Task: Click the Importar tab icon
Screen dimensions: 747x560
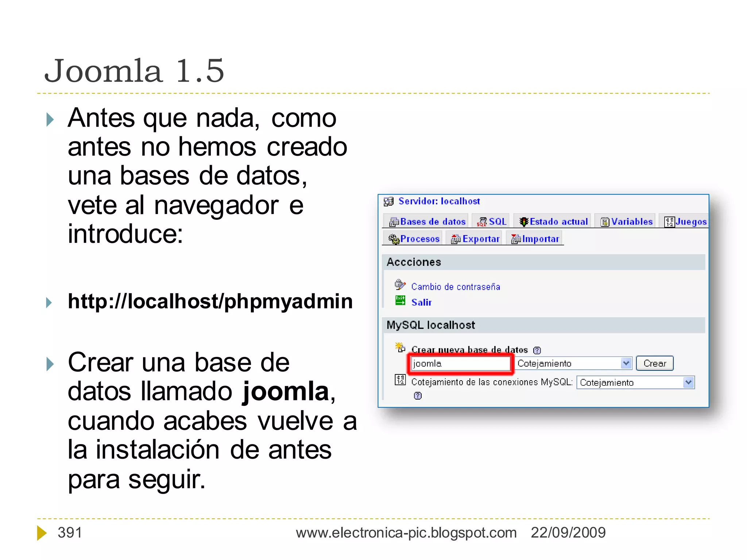Action: point(516,239)
